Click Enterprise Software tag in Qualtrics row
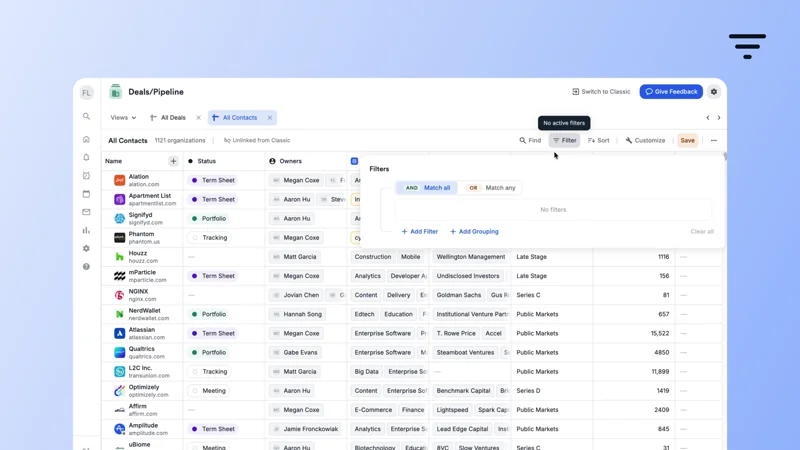Viewport: 800px width, 450px height. (x=383, y=353)
